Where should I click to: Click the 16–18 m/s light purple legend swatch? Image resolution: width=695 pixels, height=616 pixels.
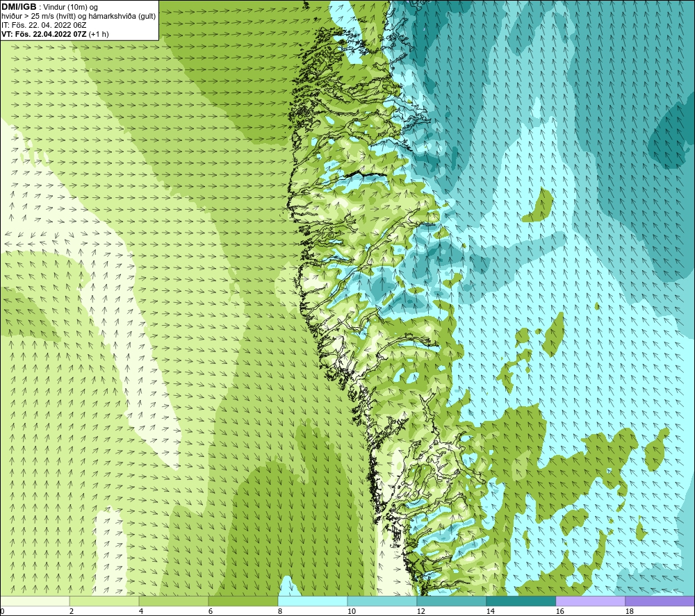click(x=590, y=601)
